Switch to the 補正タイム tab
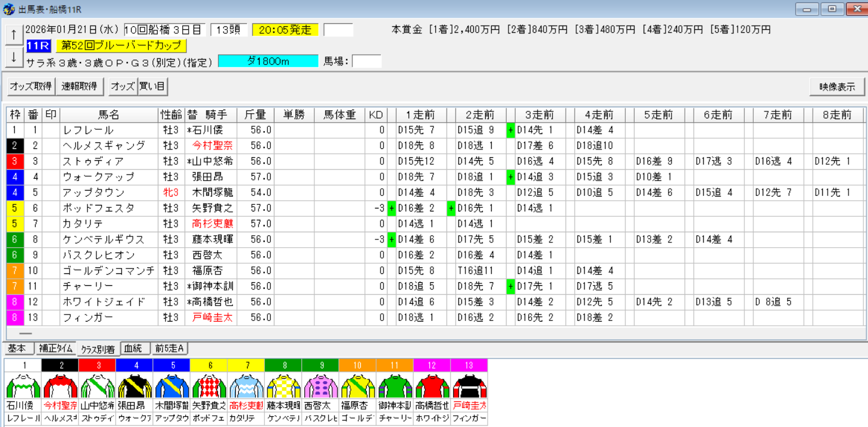The image size is (868, 427). pyautogui.click(x=56, y=349)
